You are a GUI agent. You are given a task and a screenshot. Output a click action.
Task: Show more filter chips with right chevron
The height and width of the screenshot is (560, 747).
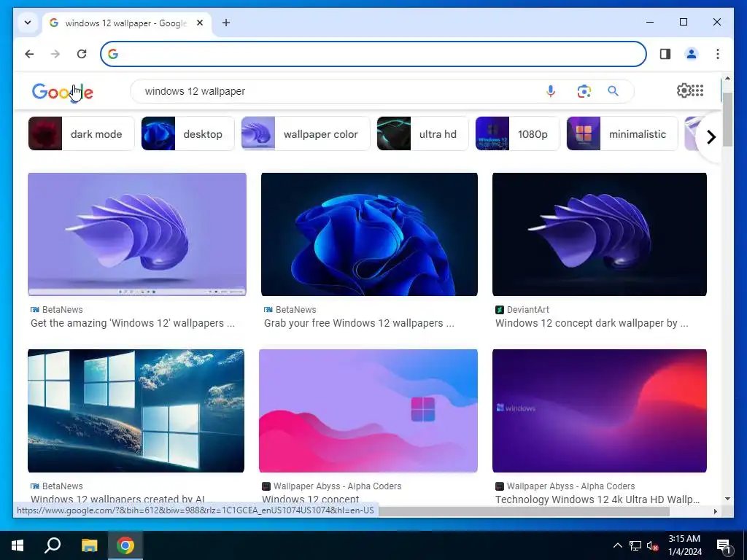pyautogui.click(x=711, y=137)
